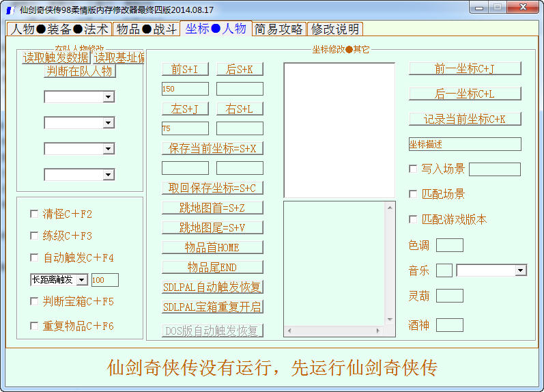Viewport: 544px width, 392px height.
Task: Click 物品尾END button
Action: [212, 267]
